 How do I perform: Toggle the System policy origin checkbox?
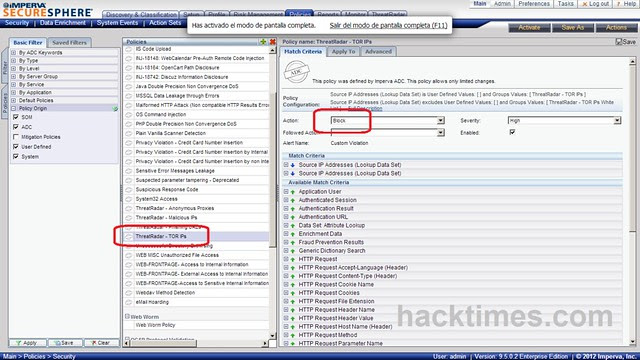point(16,156)
